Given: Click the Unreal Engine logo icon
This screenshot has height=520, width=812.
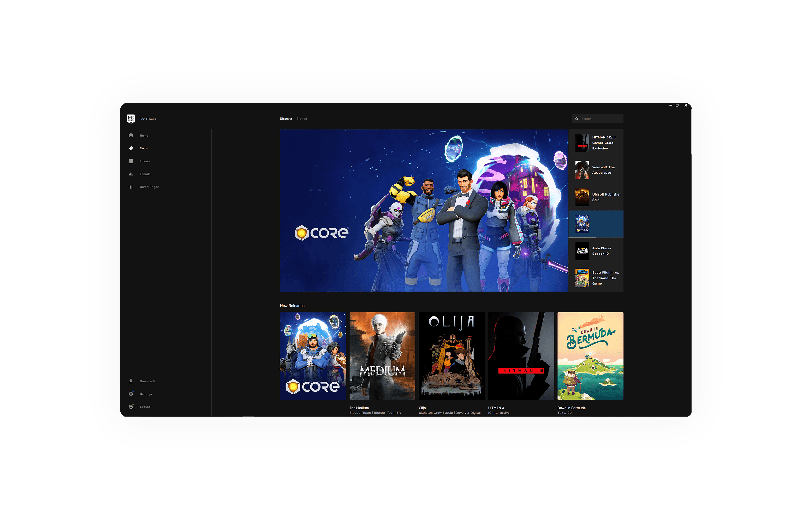Looking at the screenshot, I should click(131, 187).
